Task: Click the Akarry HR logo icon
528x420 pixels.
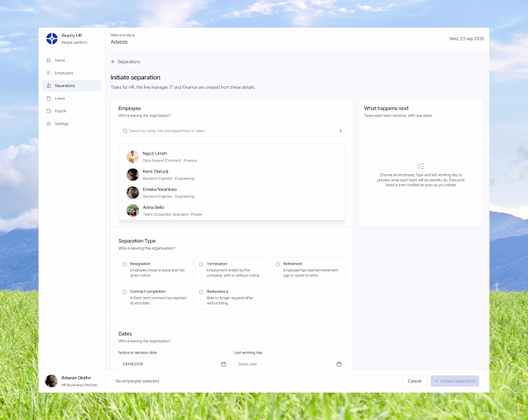Action: click(x=51, y=38)
